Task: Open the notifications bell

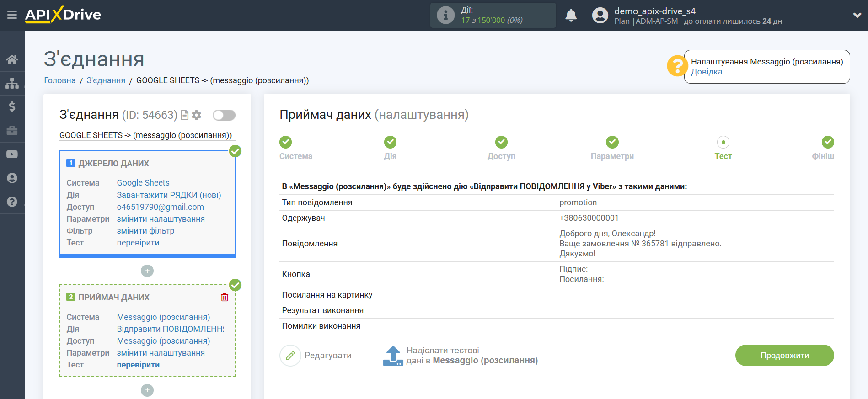Action: pyautogui.click(x=571, y=15)
